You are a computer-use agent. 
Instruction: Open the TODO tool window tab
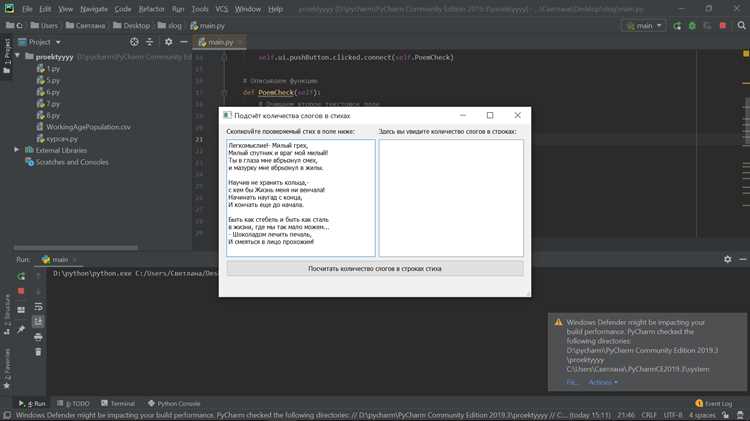(x=73, y=403)
